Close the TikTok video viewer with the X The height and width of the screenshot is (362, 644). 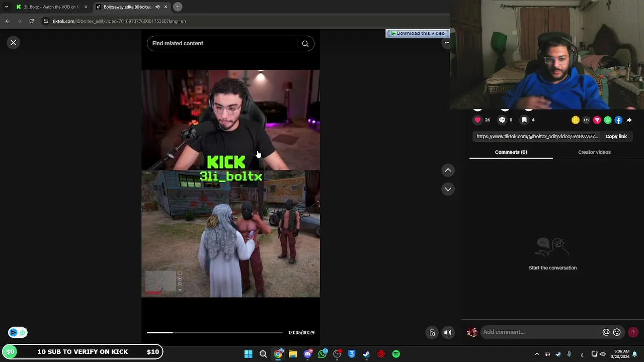(x=14, y=43)
